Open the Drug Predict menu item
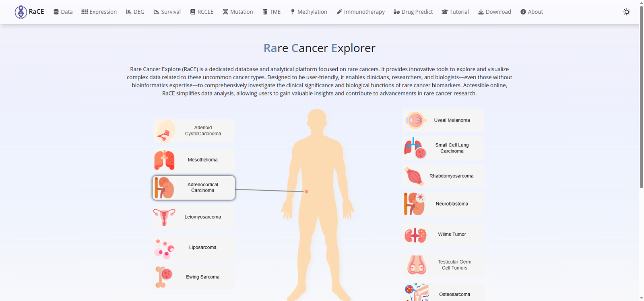 pos(413,12)
